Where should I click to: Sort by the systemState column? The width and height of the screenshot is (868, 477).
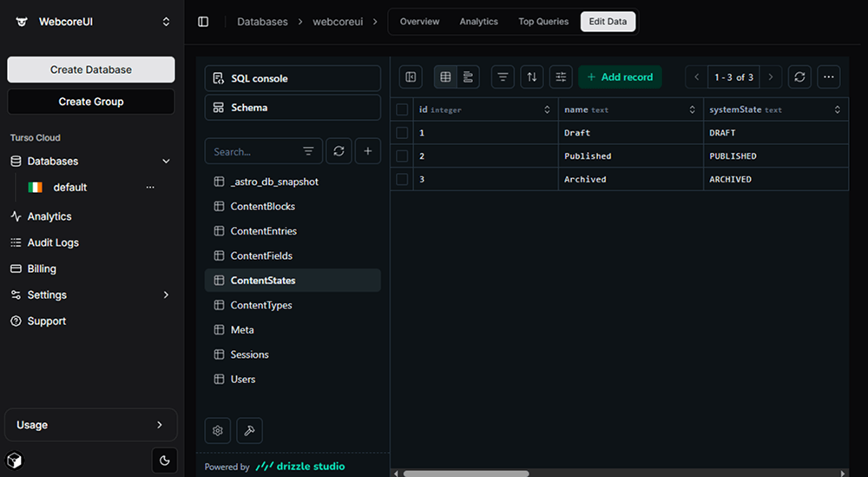pos(837,109)
